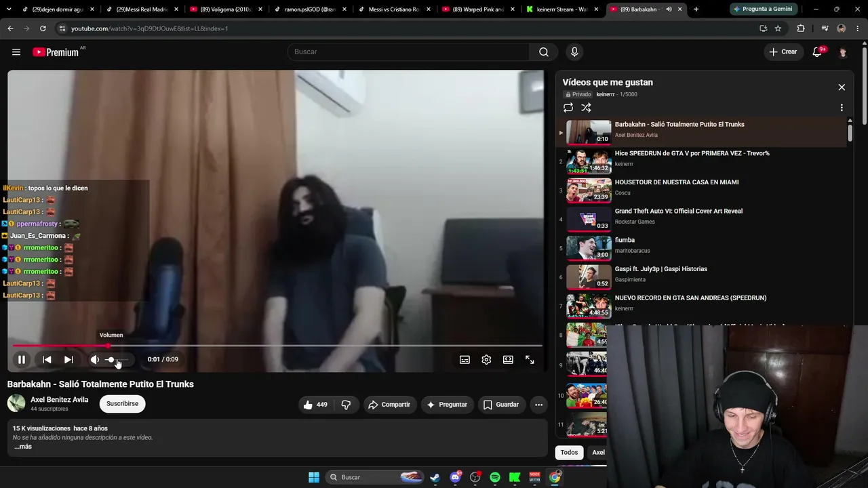Pause the video
The image size is (868, 488).
[21, 360]
